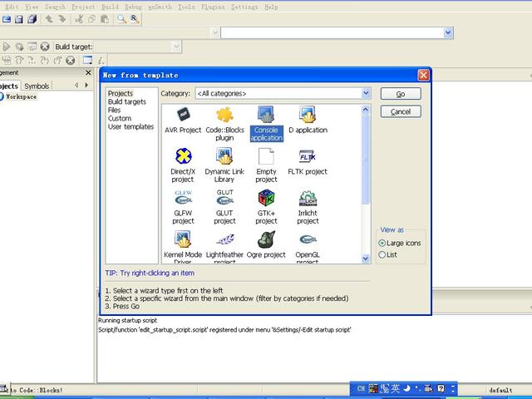Click the template list scrollbar up arrow
This screenshot has width=532, height=399.
[366, 109]
